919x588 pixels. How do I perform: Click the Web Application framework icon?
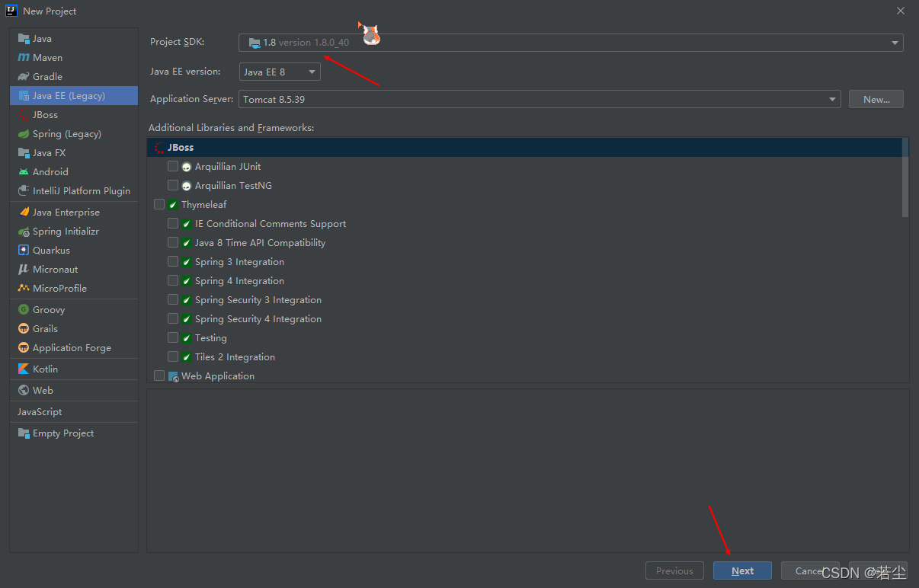point(173,376)
